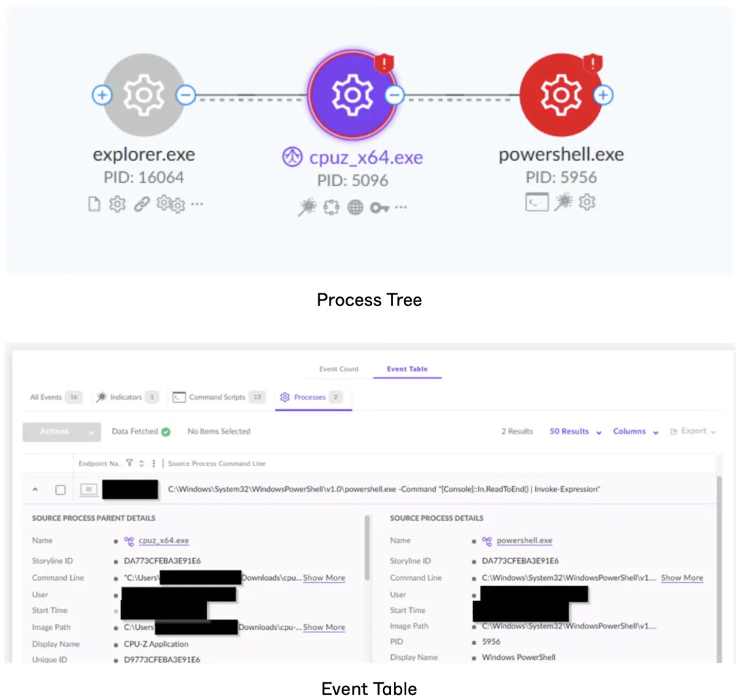Click the file icon under explorer.exe
Viewport: 736px width, 700px height.
(x=94, y=204)
